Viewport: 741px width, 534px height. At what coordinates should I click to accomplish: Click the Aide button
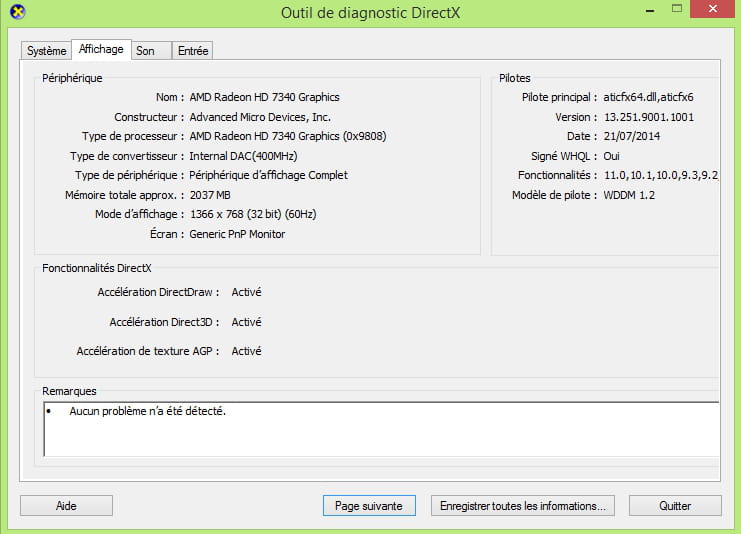tap(66, 506)
